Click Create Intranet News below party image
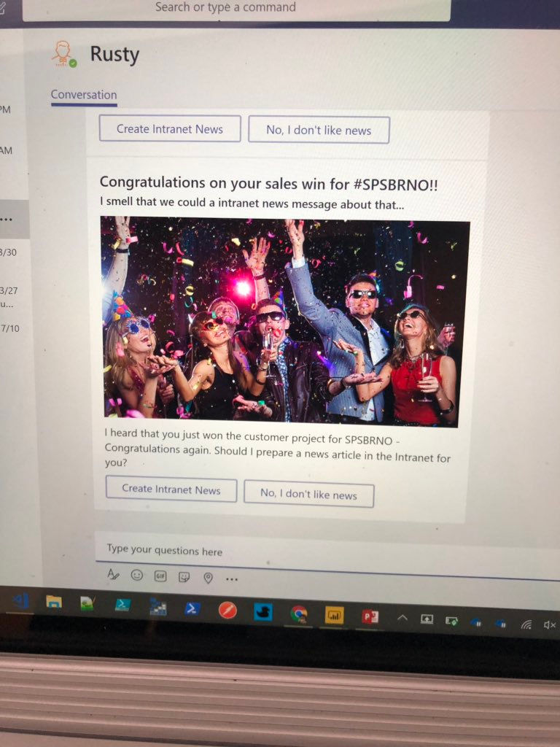560x747 pixels. [x=171, y=489]
